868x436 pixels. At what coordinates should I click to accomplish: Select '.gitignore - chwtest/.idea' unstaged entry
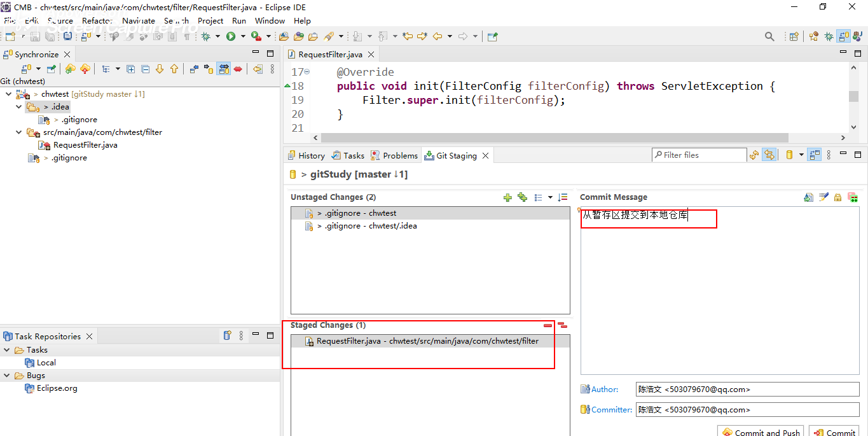431,226
